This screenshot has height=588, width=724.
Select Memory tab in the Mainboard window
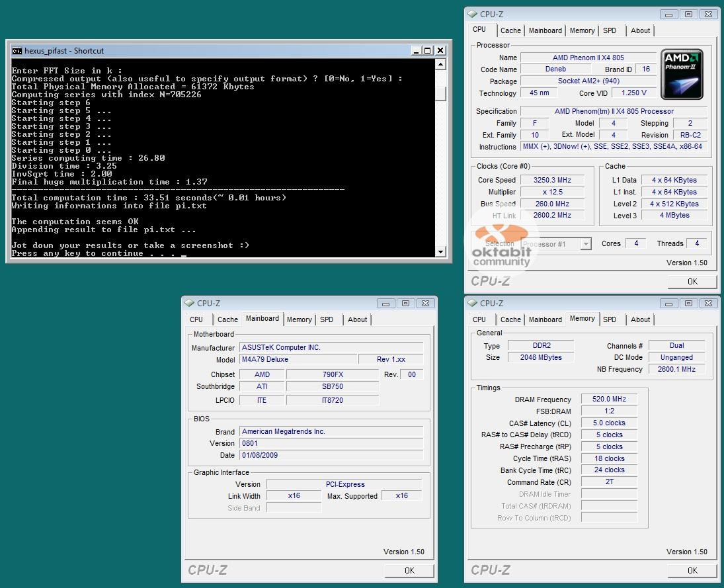[300, 319]
